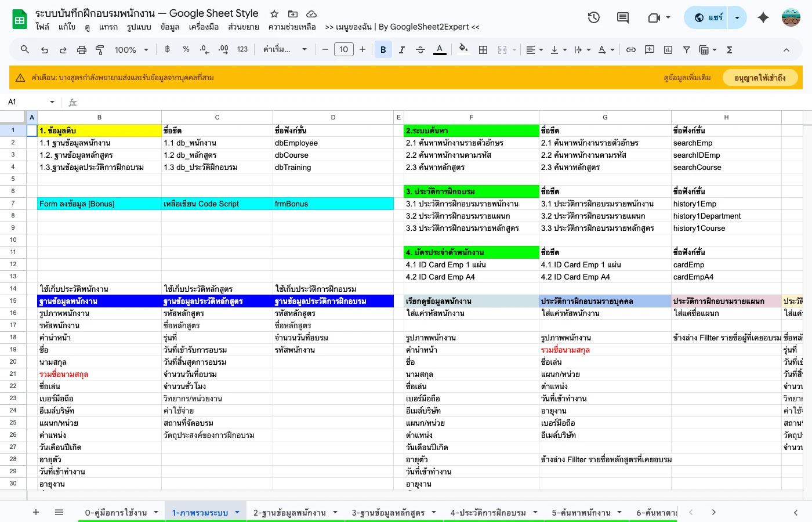
Task: Open search in the spreadsheet toolbar
Action: pyautogui.click(x=24, y=49)
